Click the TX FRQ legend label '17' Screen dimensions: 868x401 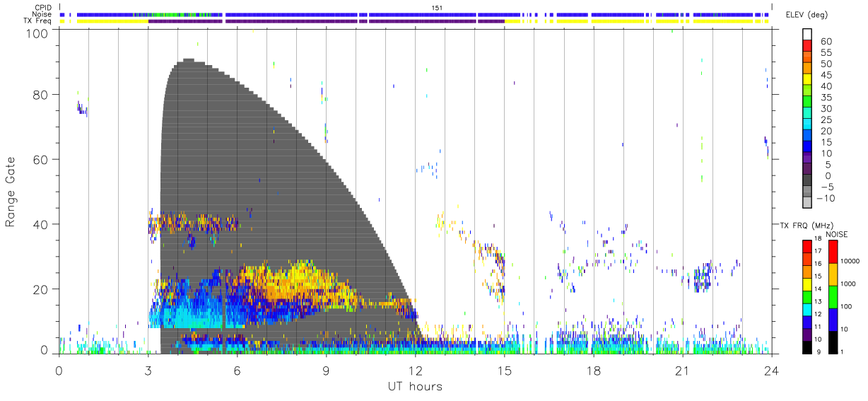(817, 251)
